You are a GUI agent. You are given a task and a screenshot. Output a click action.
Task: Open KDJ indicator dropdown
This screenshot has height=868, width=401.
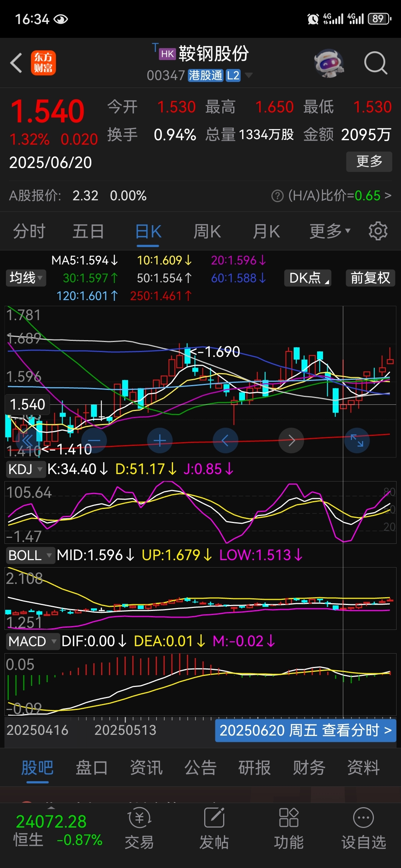point(25,469)
